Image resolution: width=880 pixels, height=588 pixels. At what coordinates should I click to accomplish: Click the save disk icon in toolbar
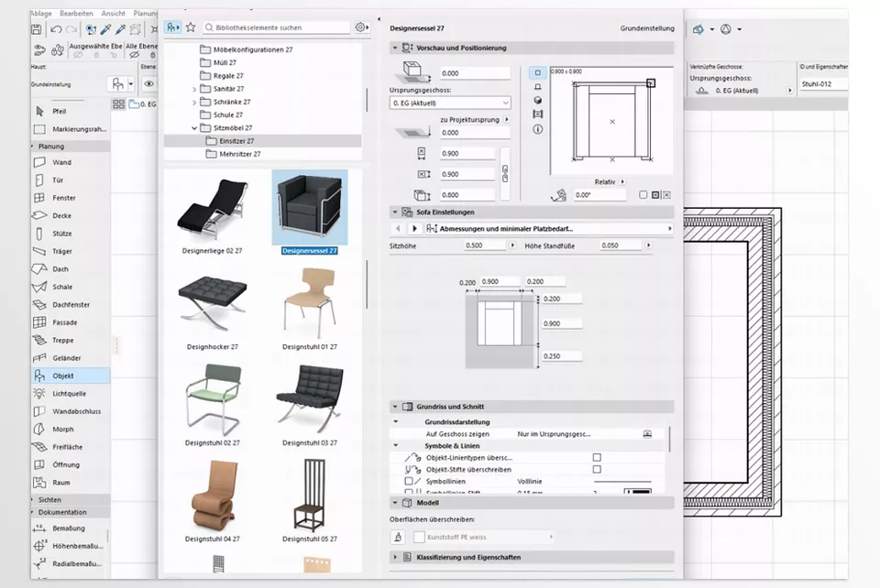point(37,29)
